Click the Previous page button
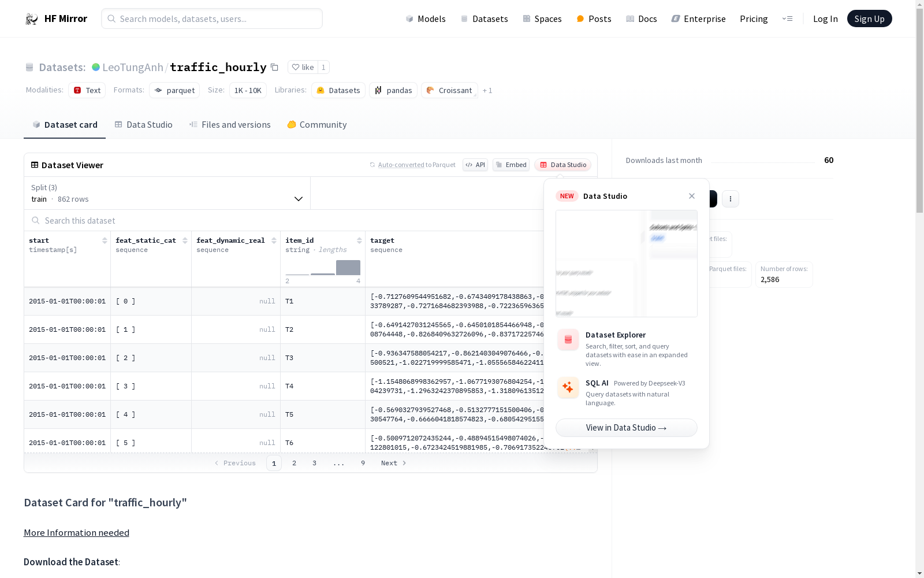Screen dimensions: 924x578 (x=235, y=463)
